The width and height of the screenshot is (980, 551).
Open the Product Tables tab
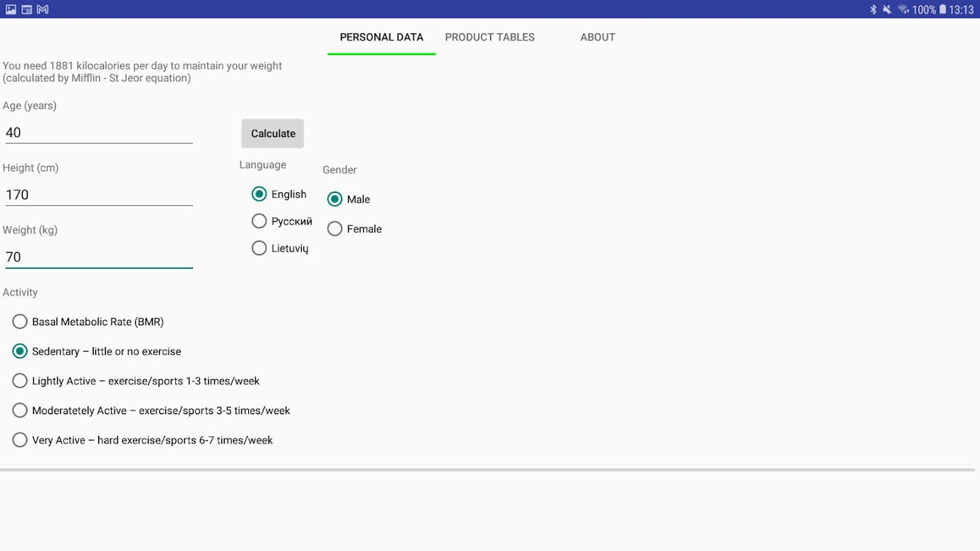[x=489, y=37]
